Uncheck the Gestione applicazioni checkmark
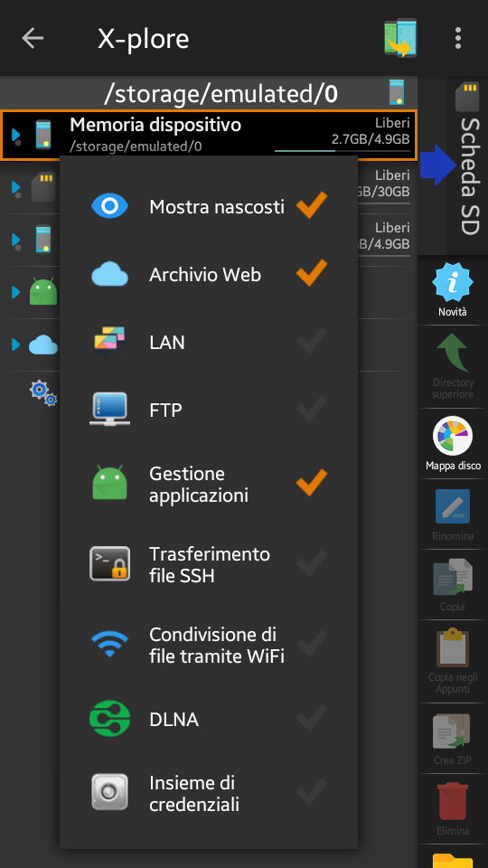 312,482
